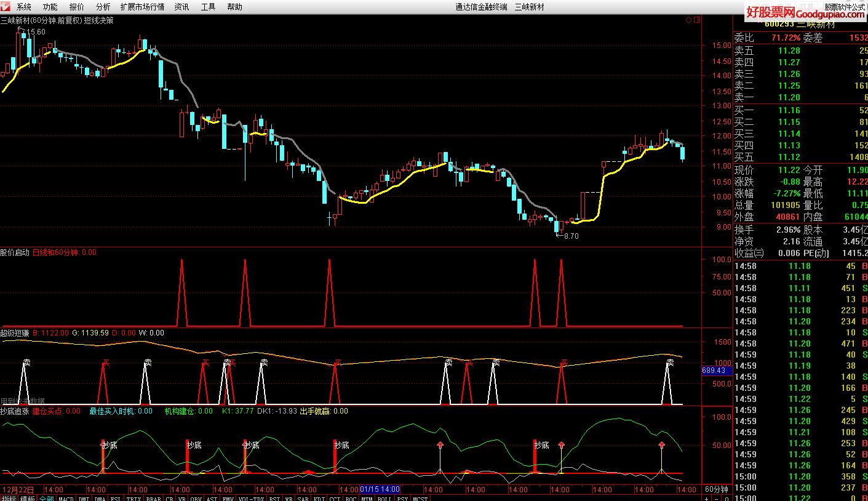Viewport: 868px width, 501px height.
Task: Click stock code 600293 三峡新材 header
Action: pyautogui.click(x=800, y=25)
